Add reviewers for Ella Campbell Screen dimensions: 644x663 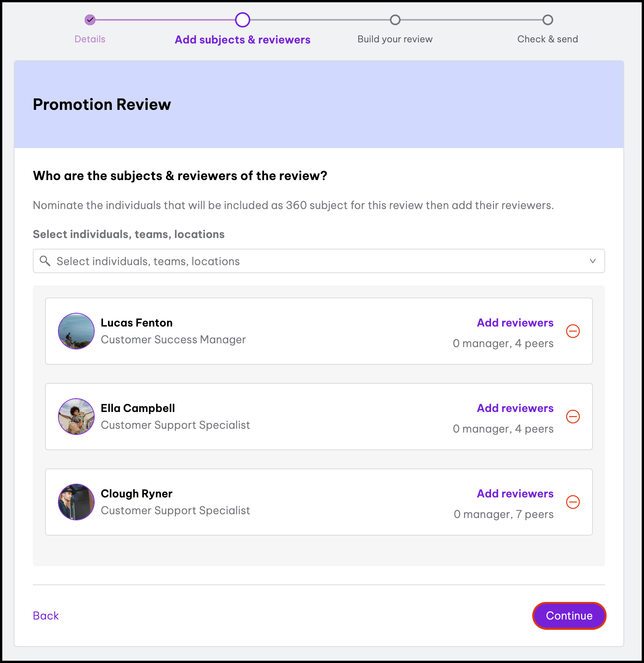tap(515, 408)
